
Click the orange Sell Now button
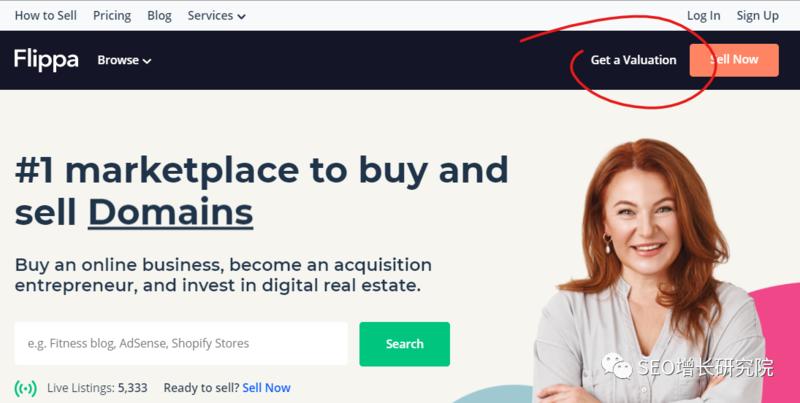pyautogui.click(x=734, y=60)
